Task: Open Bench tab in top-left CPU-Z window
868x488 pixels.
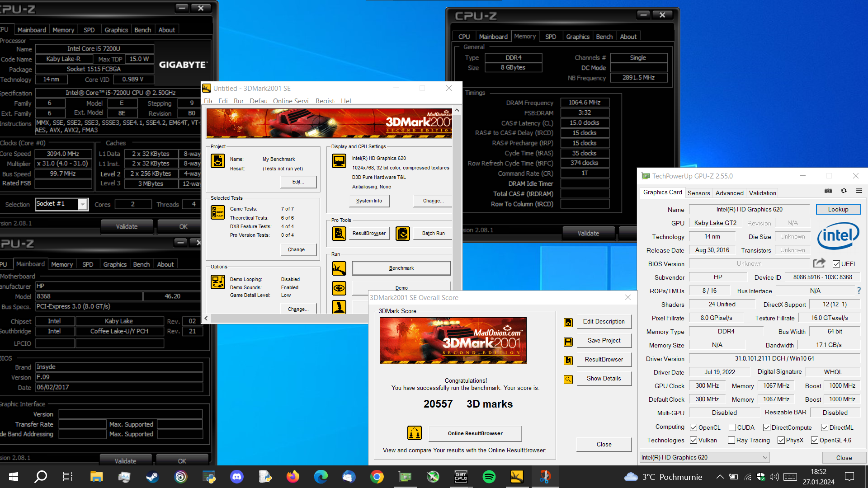Action: coord(143,30)
